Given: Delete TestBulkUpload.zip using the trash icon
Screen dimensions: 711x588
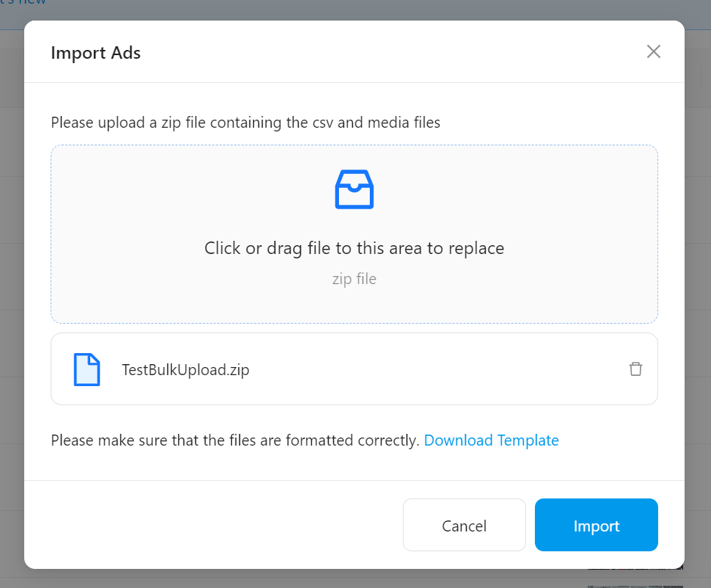Looking at the screenshot, I should (635, 369).
